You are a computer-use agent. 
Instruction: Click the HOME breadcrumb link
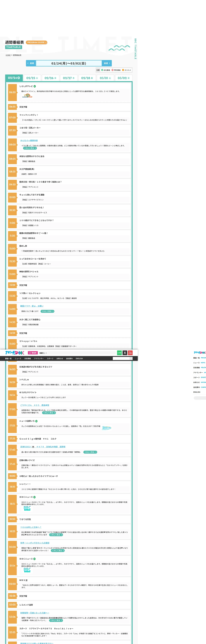(x=8, y=55)
